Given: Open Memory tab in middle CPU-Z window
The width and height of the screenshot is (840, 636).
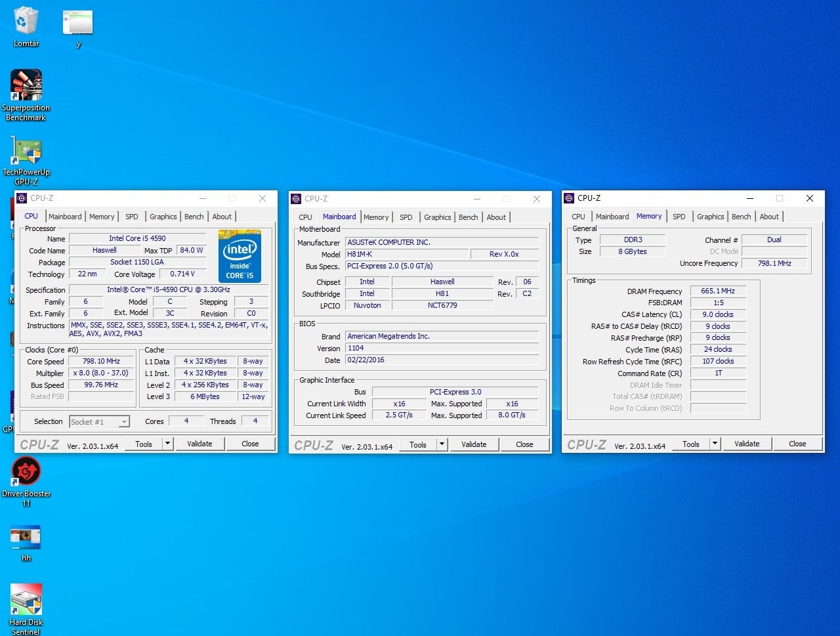Looking at the screenshot, I should click(376, 217).
